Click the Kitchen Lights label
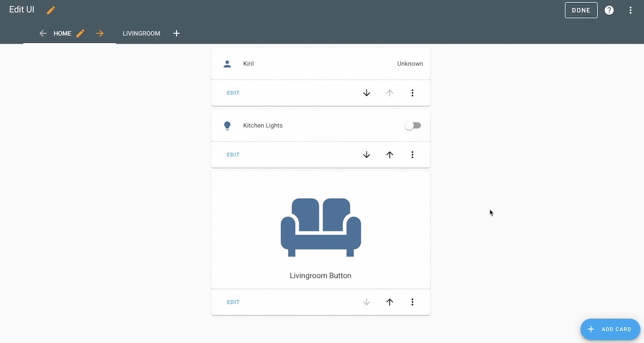Viewport: 644px width, 343px height. (x=263, y=126)
